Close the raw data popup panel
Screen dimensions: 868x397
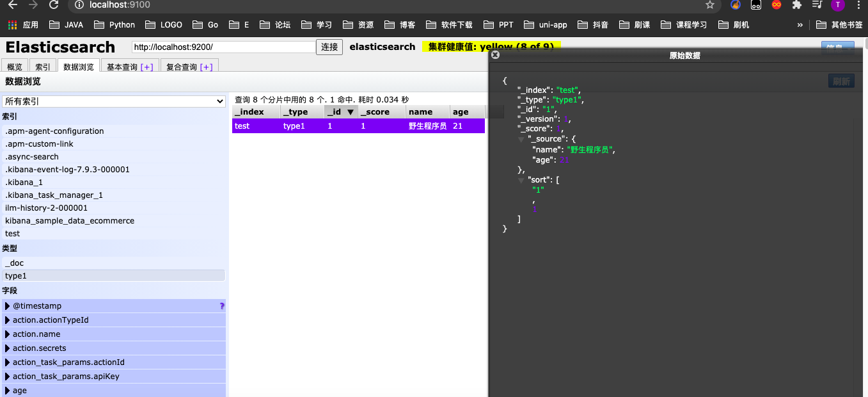(495, 55)
